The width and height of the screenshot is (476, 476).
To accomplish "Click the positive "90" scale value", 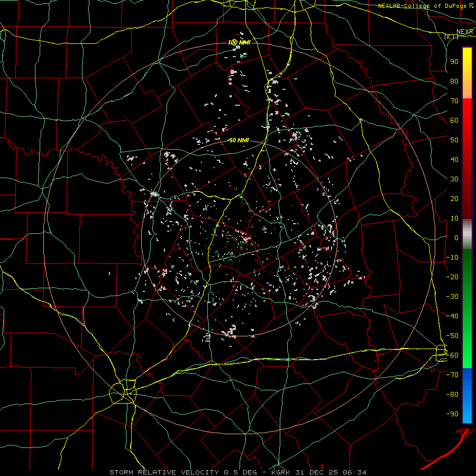I will (x=454, y=62).
